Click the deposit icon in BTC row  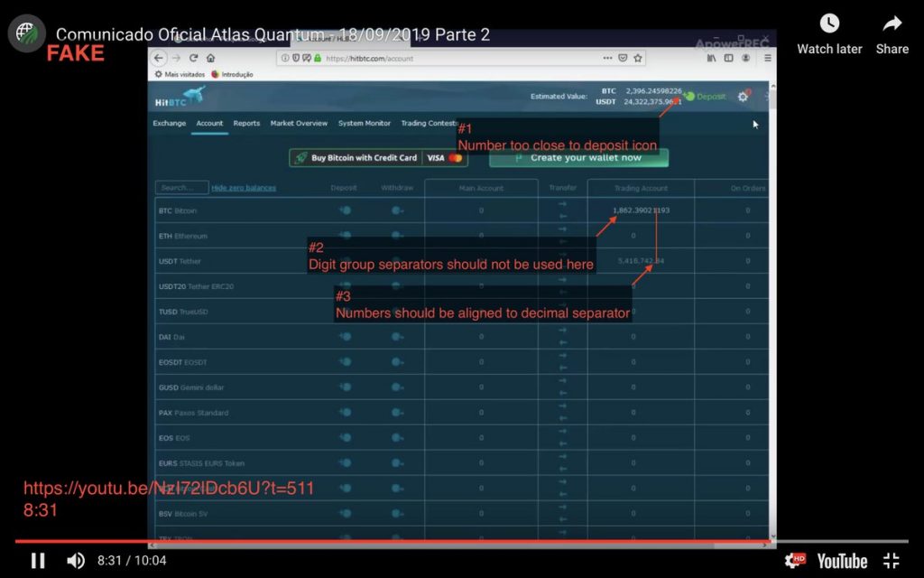point(345,210)
